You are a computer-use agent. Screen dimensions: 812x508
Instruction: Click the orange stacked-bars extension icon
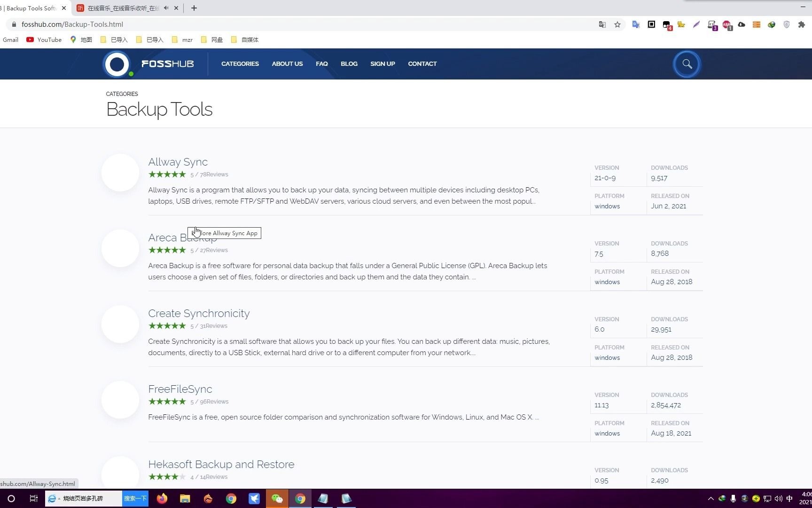coord(757,24)
